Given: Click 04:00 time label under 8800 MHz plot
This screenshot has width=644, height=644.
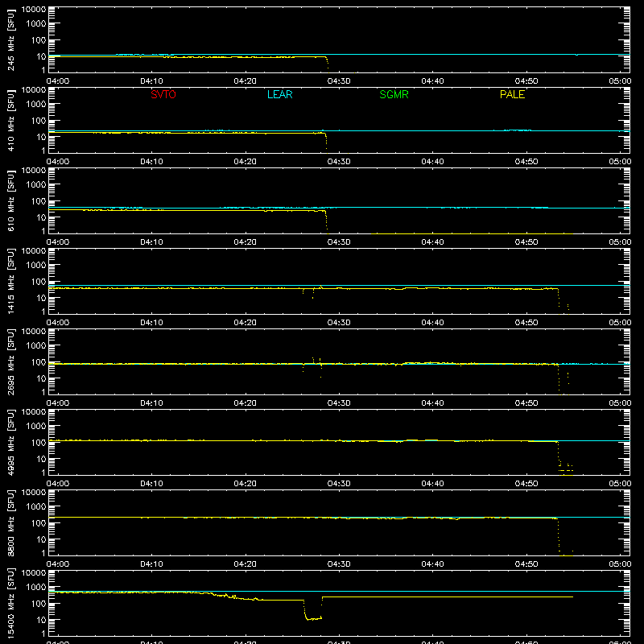Looking at the screenshot, I should [x=58, y=564].
